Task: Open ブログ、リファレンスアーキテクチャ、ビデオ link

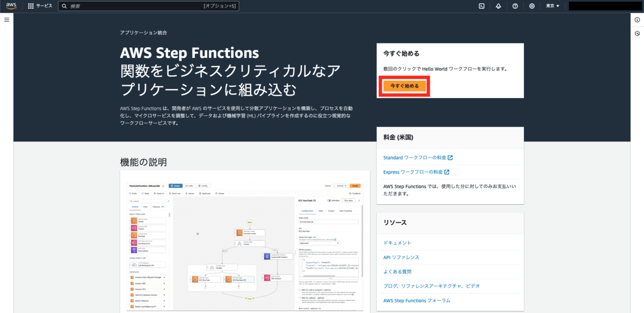Action: click(431, 286)
